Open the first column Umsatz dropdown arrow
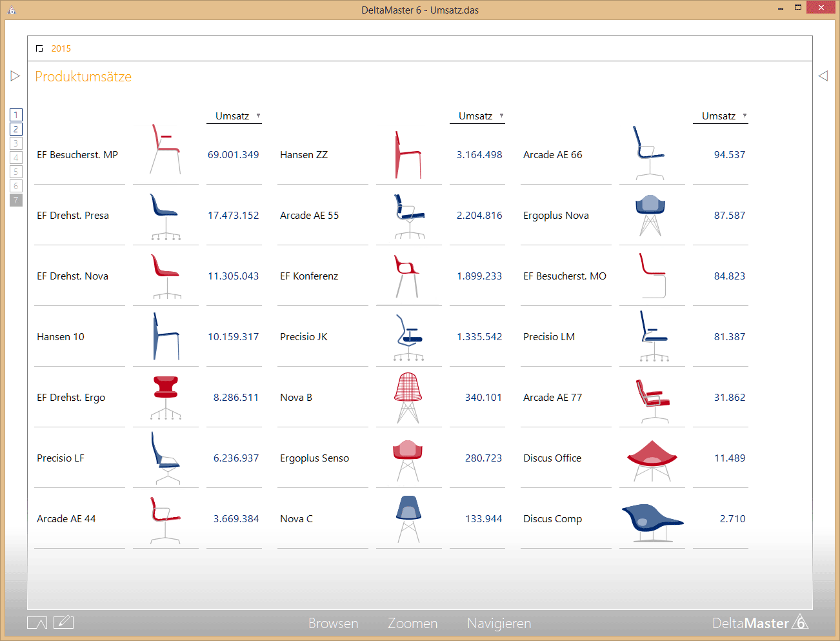 (x=259, y=116)
